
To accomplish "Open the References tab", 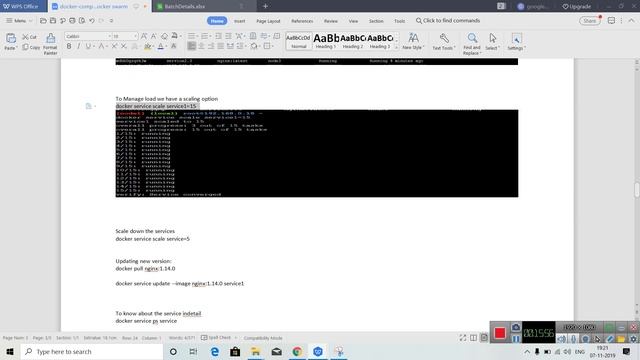I will [x=302, y=21].
